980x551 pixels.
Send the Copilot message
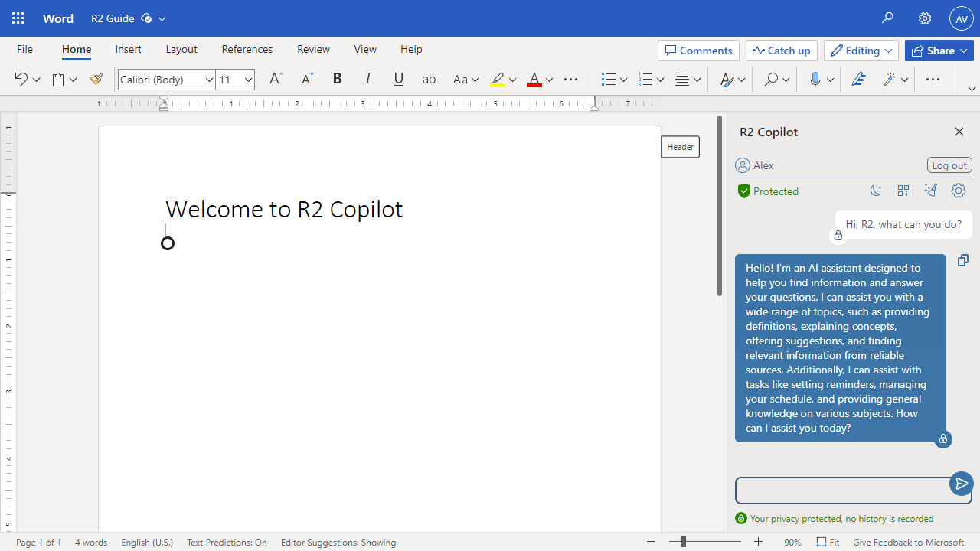[x=961, y=484]
